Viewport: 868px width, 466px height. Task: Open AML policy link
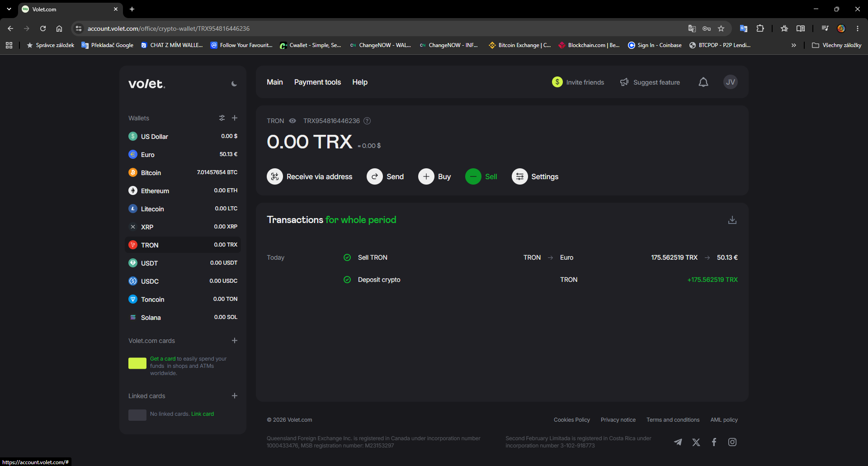tap(724, 420)
